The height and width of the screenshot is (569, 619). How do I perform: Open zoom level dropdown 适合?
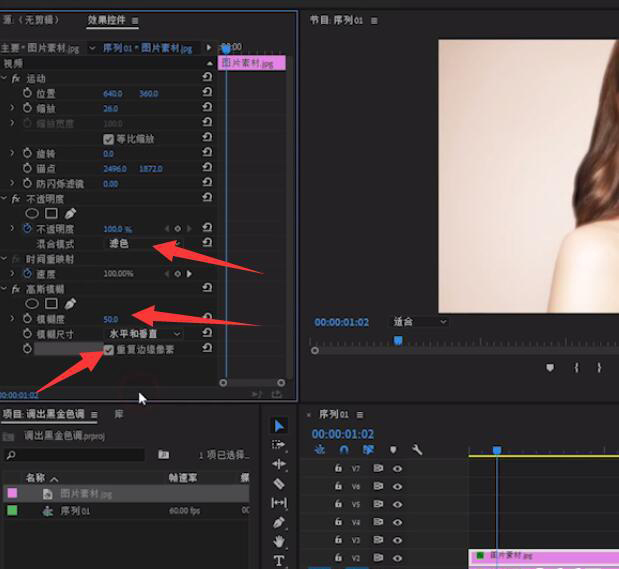pos(419,322)
